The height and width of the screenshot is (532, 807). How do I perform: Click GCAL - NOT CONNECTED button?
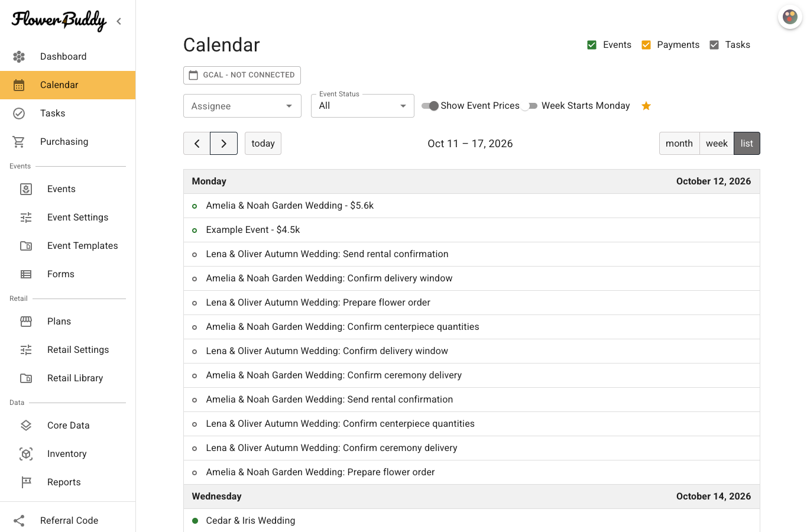(x=242, y=75)
